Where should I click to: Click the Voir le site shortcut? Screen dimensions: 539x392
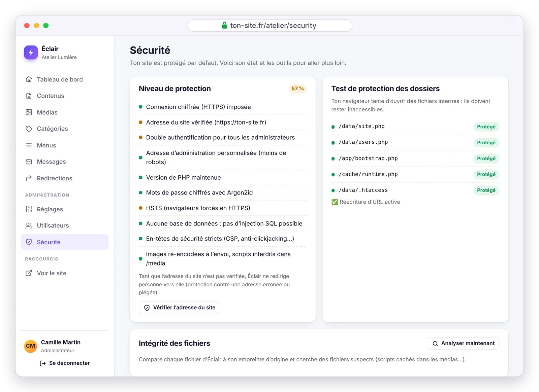pyautogui.click(x=65, y=273)
